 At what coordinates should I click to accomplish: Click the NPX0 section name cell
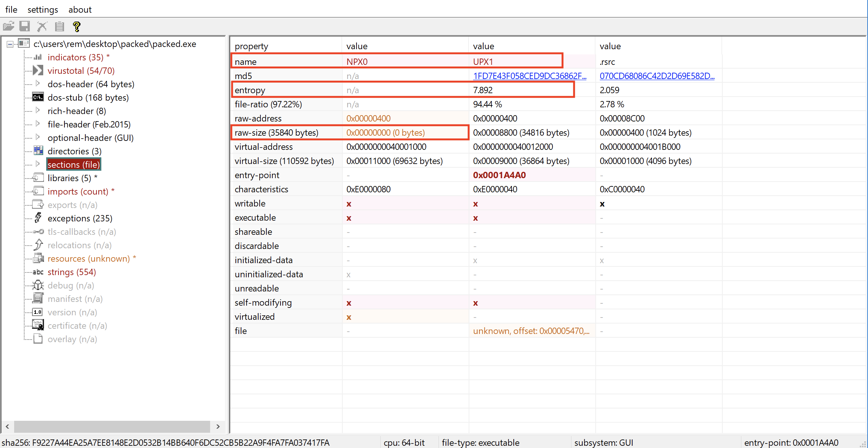pyautogui.click(x=405, y=62)
